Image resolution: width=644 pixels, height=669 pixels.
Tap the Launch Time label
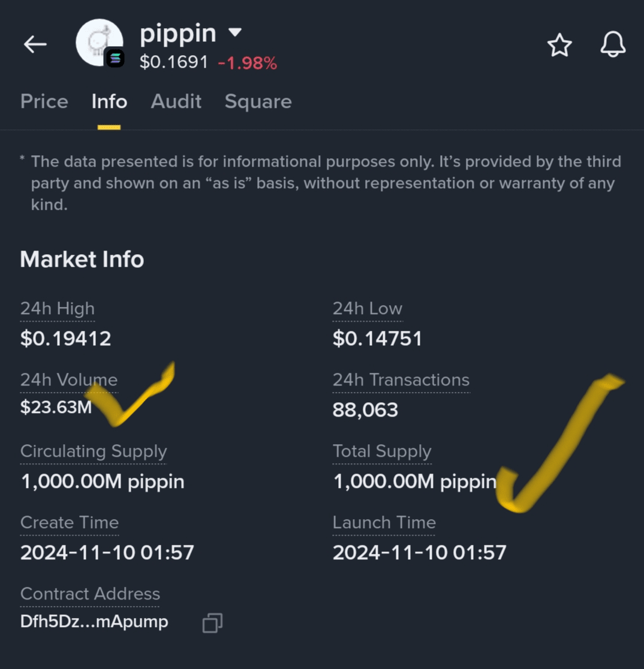click(384, 523)
